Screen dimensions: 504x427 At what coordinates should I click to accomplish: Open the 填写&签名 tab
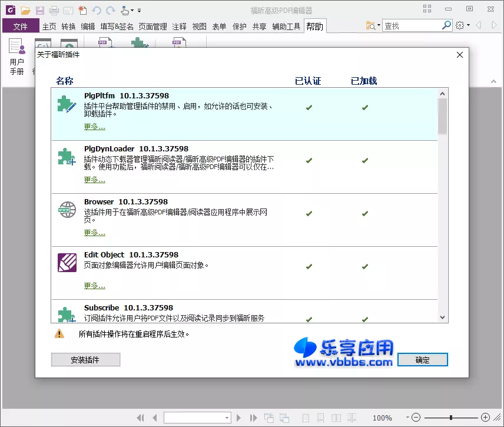pos(117,27)
